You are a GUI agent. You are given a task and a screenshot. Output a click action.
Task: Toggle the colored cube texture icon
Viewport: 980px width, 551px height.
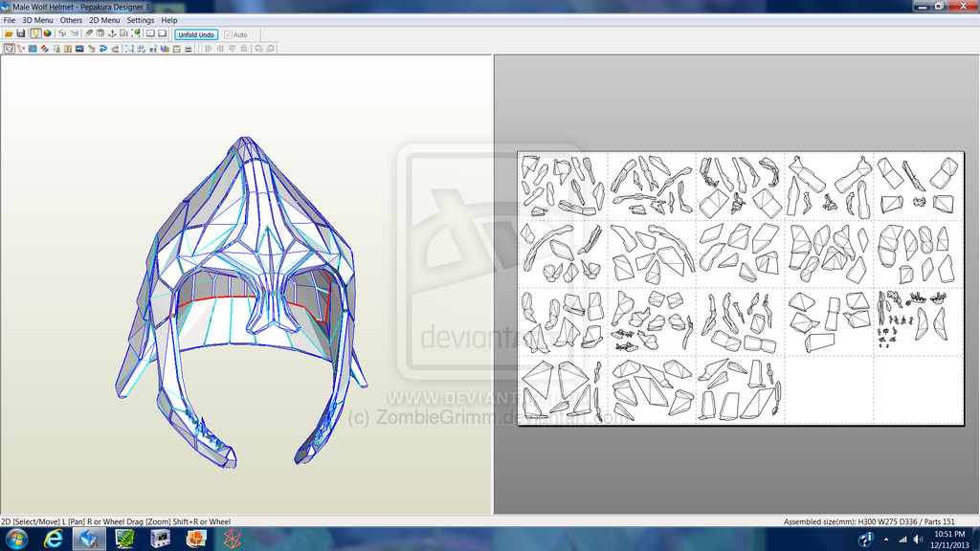coord(48,33)
